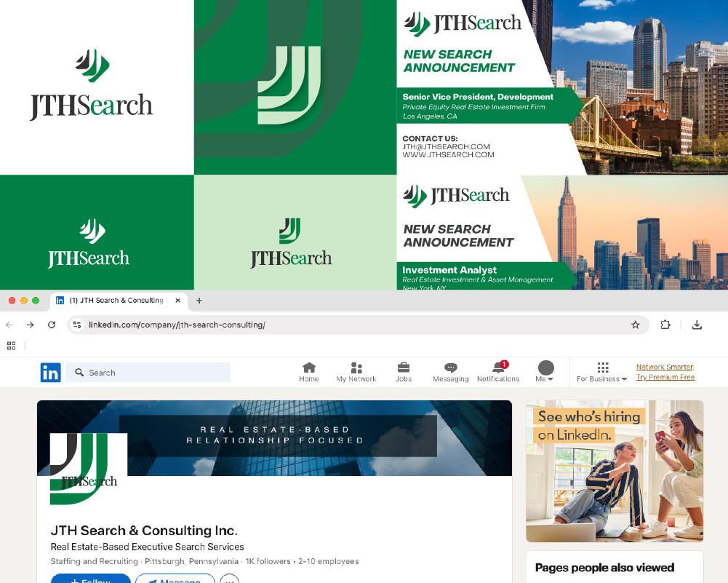
Task: Click the LinkedIn Search field
Action: pyautogui.click(x=148, y=373)
